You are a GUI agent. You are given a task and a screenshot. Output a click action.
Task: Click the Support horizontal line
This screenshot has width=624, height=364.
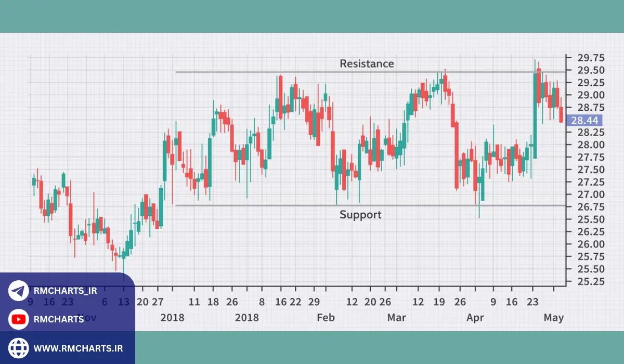pos(286,204)
